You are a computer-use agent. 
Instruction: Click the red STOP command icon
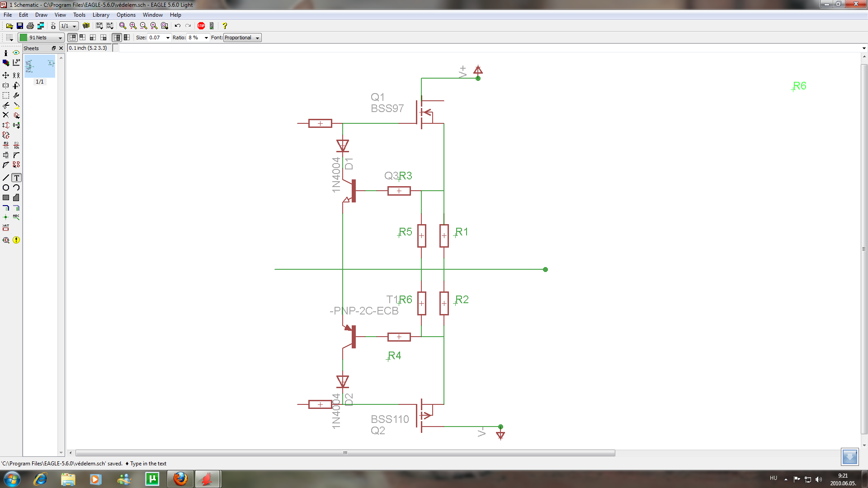(x=201, y=26)
